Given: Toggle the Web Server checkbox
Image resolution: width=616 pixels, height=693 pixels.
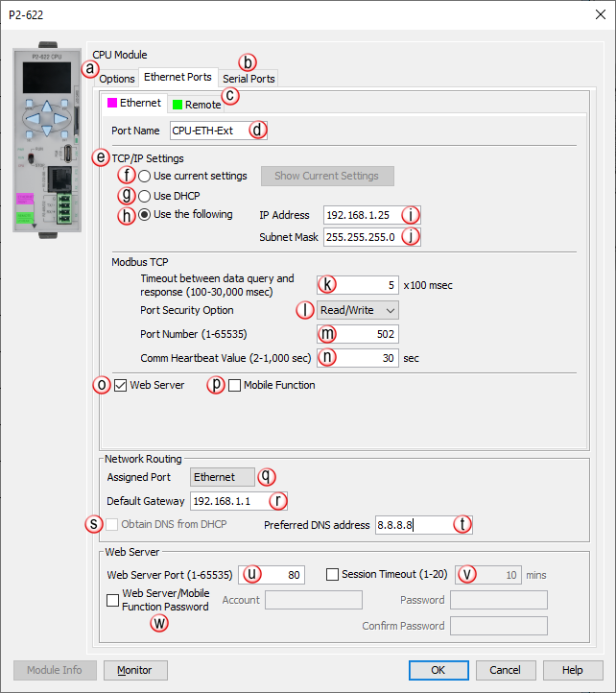Looking at the screenshot, I should tap(120, 386).
